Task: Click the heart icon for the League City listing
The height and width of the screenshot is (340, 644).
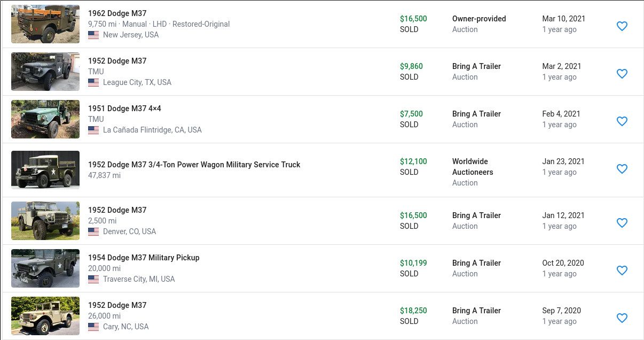Action: 622,74
